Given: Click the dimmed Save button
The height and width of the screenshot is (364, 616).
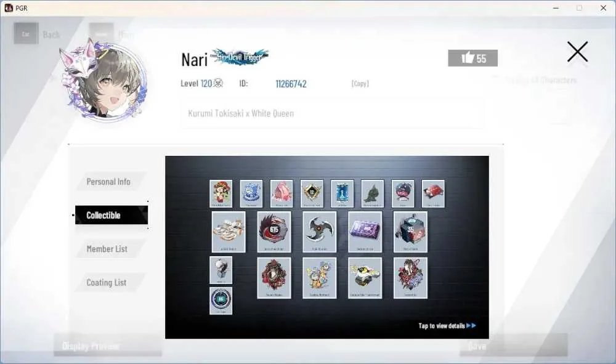Looking at the screenshot, I should 514,346.
